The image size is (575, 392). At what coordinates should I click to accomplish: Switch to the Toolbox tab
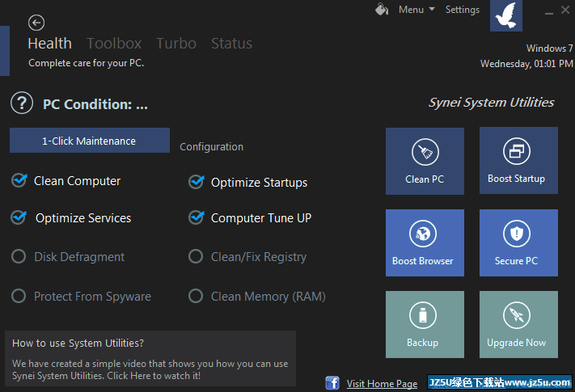point(114,43)
